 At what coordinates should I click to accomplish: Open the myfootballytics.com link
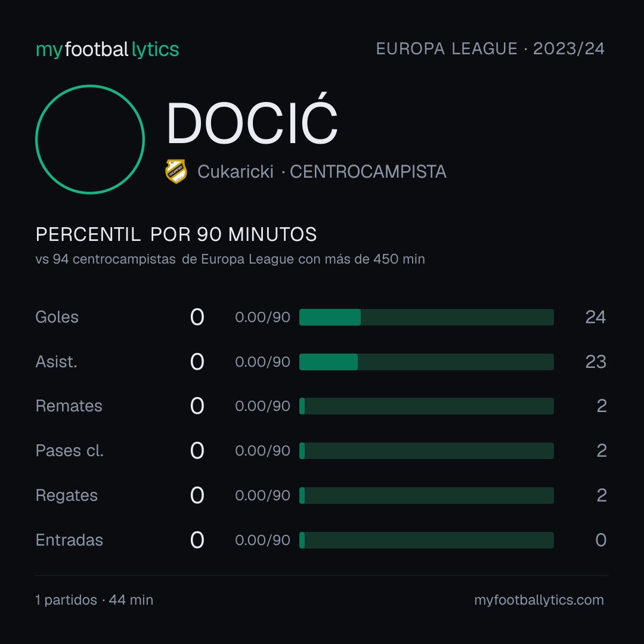539,600
